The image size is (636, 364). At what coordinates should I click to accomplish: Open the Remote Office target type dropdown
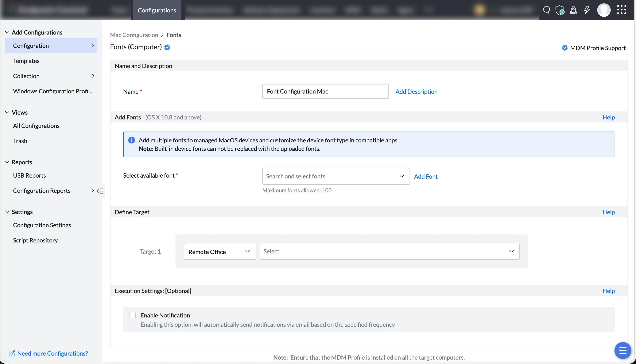(220, 251)
